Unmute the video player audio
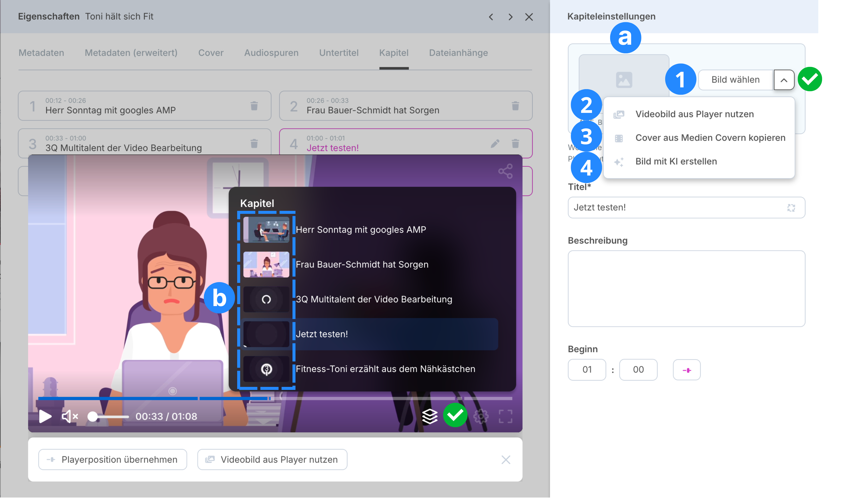The width and height of the screenshot is (868, 498). point(69,416)
